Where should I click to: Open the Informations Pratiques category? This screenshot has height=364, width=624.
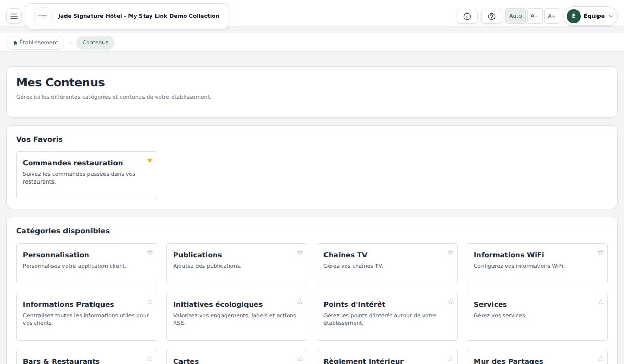[86, 317]
